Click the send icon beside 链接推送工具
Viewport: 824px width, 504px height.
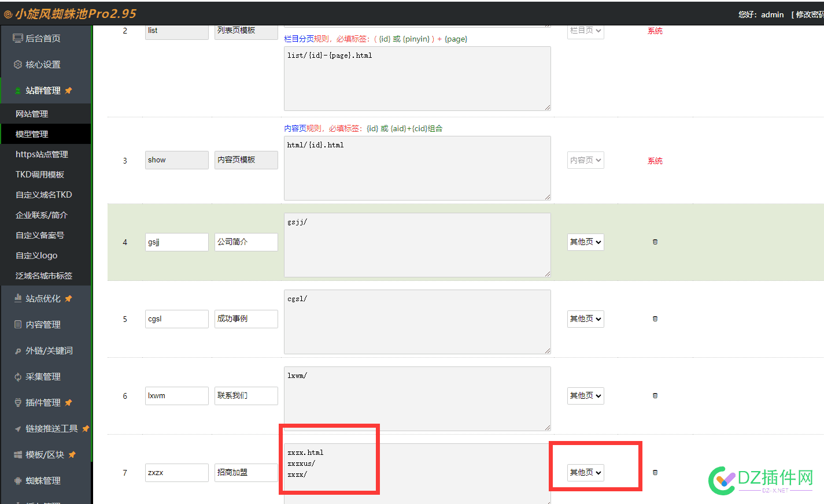[18, 429]
